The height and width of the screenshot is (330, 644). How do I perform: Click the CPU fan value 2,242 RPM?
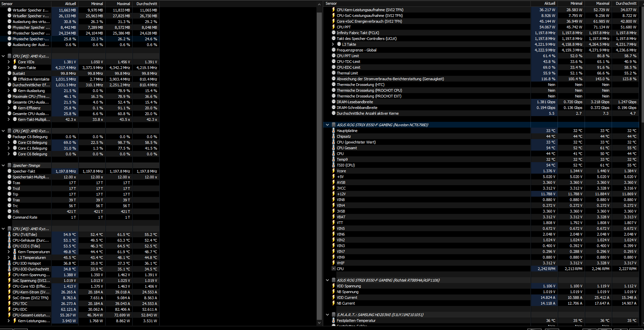pyautogui.click(x=546, y=269)
